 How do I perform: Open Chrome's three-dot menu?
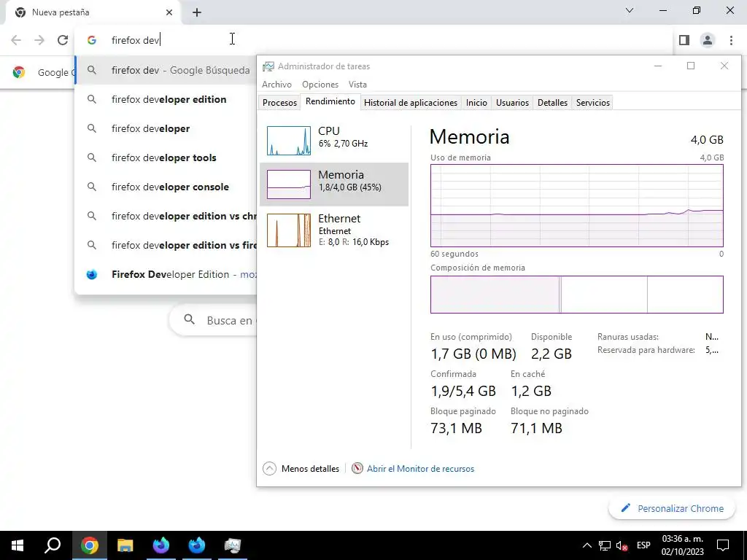(731, 40)
